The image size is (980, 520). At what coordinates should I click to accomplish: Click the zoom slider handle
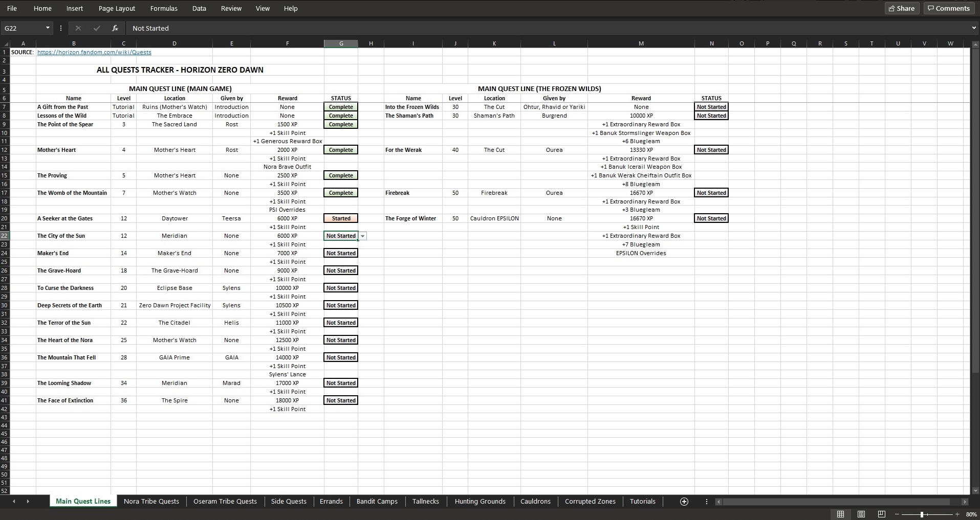pyautogui.click(x=922, y=514)
